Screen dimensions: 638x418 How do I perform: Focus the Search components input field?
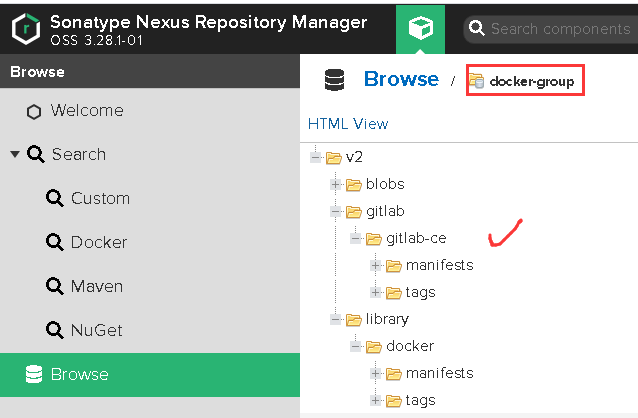coord(560,29)
